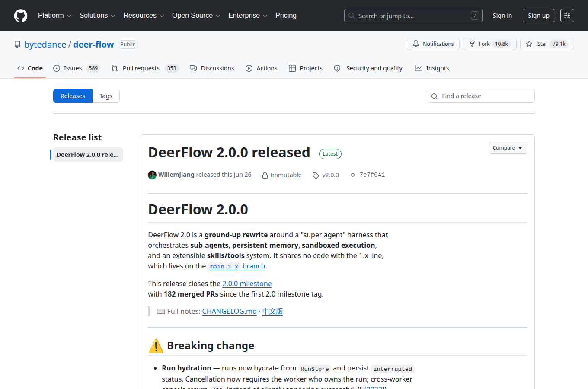Image resolution: width=588 pixels, height=389 pixels.
Task: Click the Public visibility label
Action: (x=128, y=45)
